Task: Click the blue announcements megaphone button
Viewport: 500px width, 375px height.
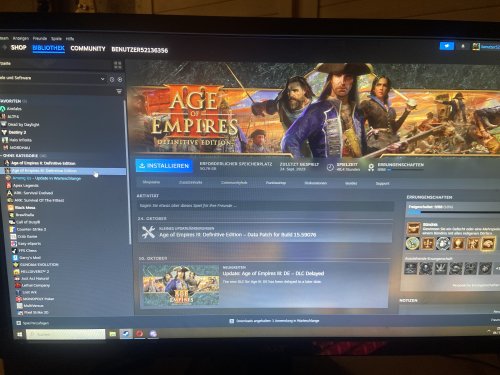Action: (x=447, y=46)
